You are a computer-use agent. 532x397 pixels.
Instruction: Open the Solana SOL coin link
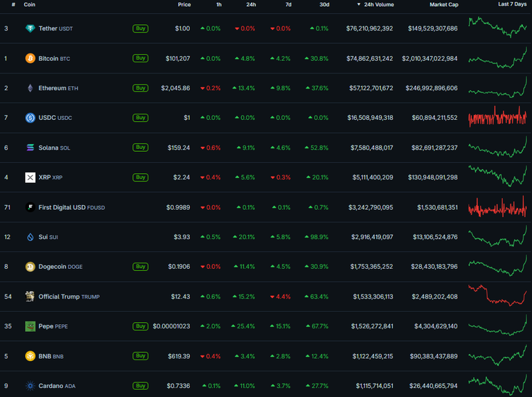[x=54, y=148]
